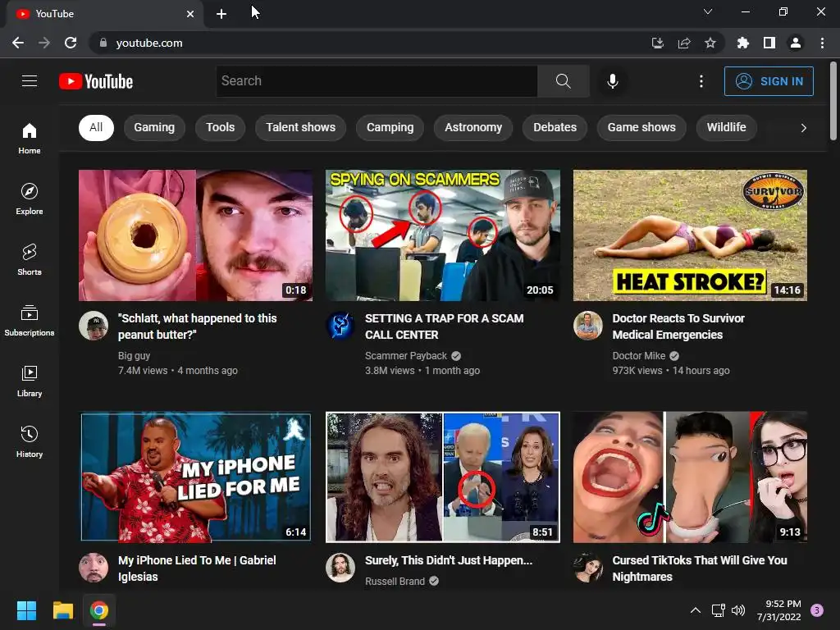Screen dimensions: 840x630
Task: Open History in sidebar
Action: (30, 441)
